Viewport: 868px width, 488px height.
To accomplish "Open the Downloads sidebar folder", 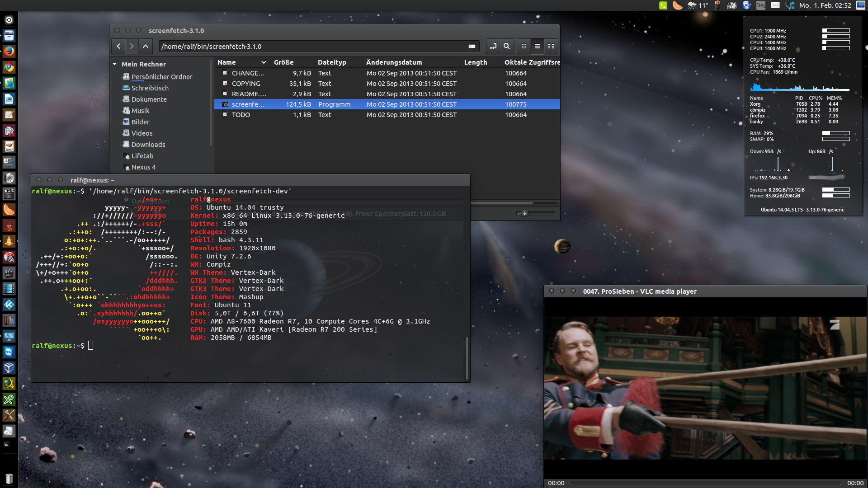I will coord(148,145).
